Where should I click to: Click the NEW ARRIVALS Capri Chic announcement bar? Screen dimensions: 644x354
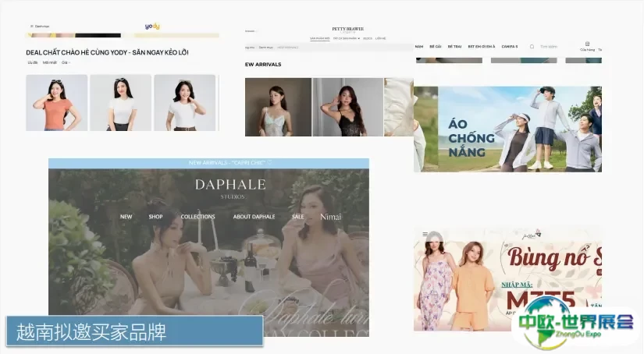(x=208, y=163)
